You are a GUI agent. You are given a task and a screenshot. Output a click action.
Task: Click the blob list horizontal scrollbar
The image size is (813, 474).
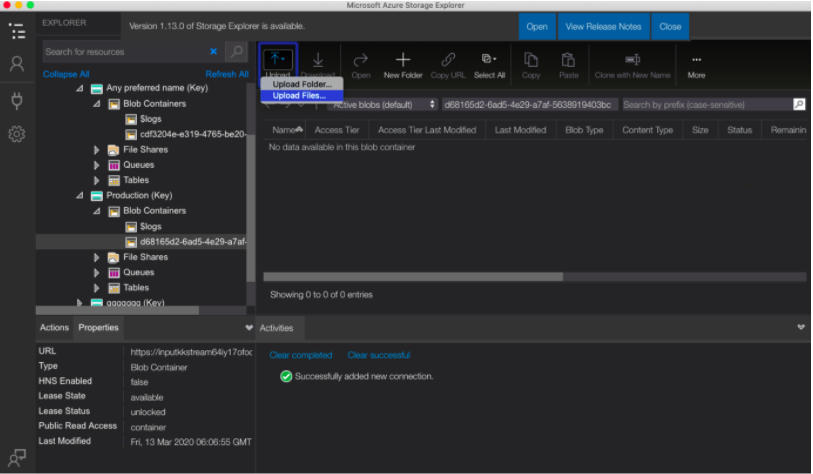413,277
